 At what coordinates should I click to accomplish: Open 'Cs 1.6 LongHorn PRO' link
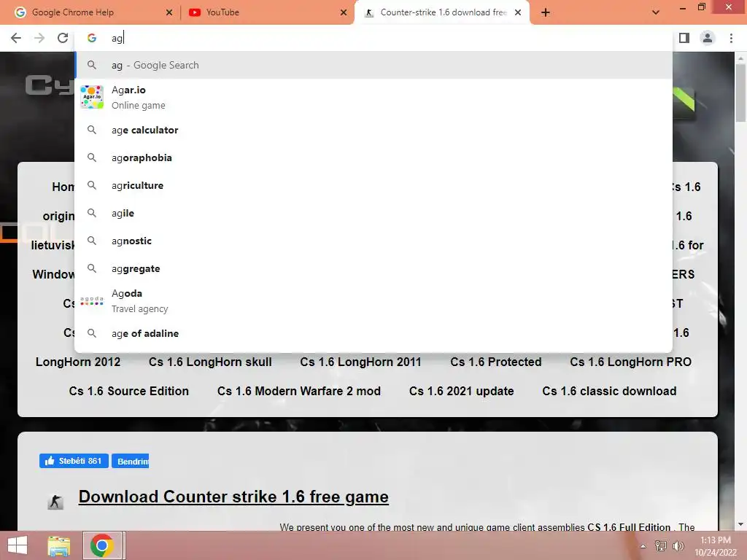coord(630,362)
